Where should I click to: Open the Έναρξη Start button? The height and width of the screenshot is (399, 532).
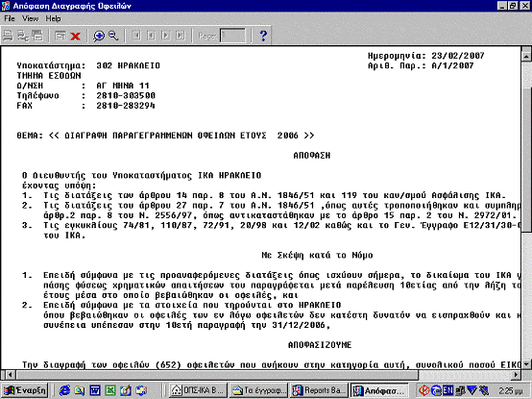(24, 390)
